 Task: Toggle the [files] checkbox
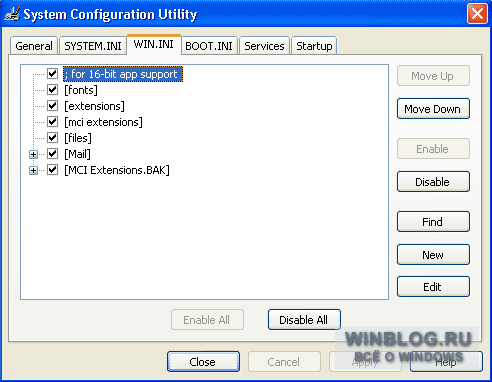[52, 137]
